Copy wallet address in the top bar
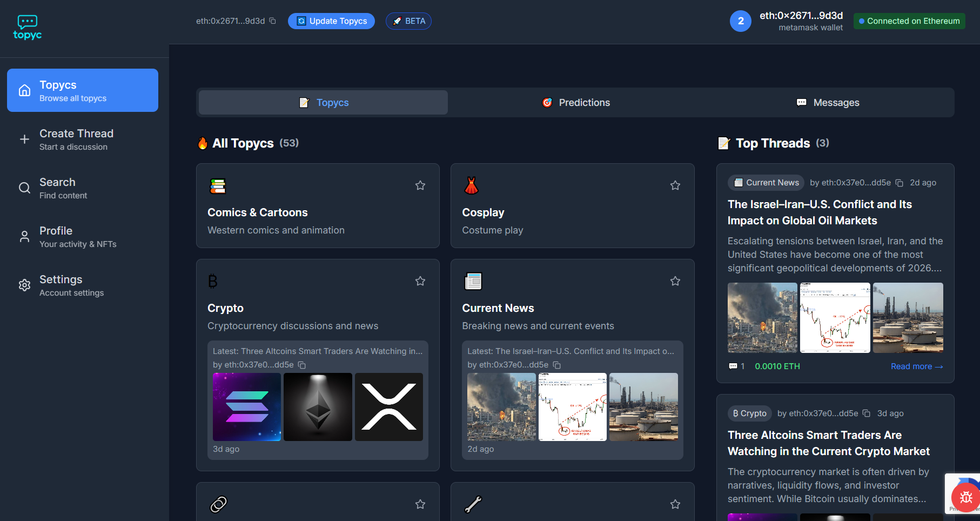Screen dimensions: 980x521 point(273,21)
